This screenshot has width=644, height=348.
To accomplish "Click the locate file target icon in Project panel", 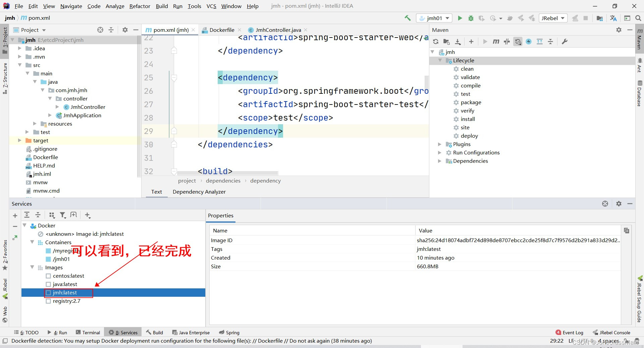I will pos(100,30).
